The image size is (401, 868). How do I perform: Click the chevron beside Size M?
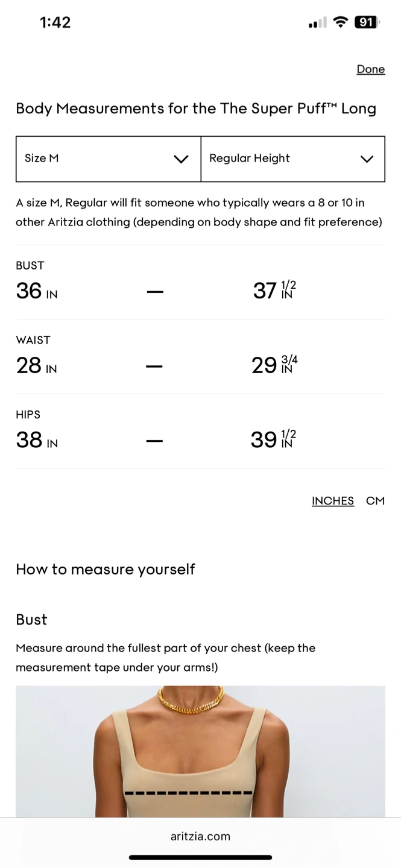(x=181, y=159)
